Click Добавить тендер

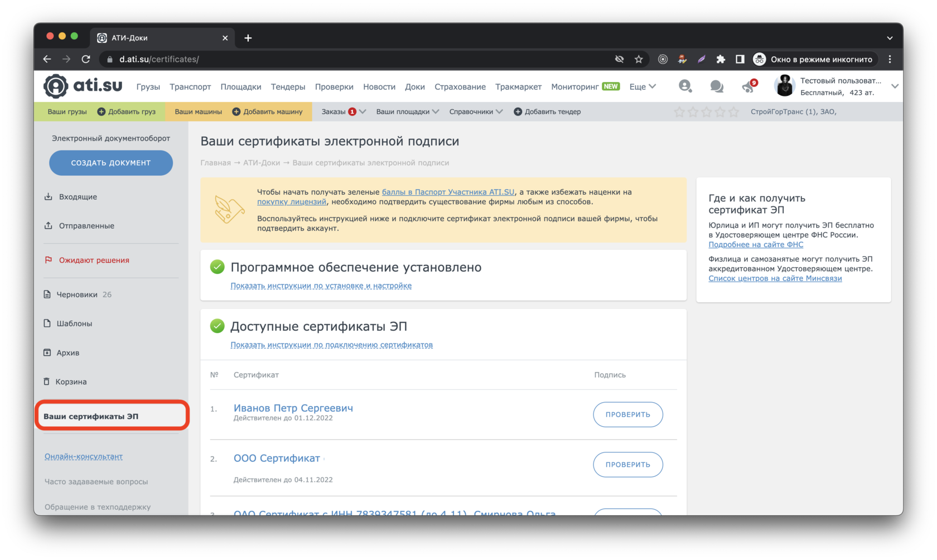tap(547, 112)
